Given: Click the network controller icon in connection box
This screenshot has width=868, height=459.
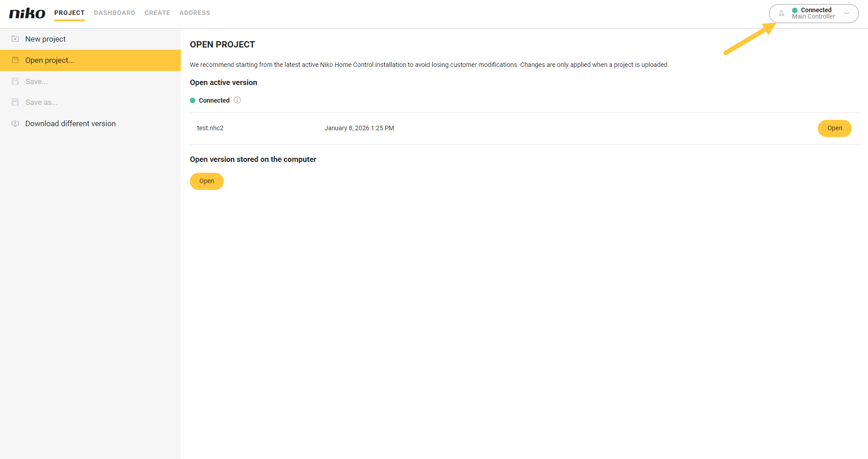Looking at the screenshot, I should [782, 14].
